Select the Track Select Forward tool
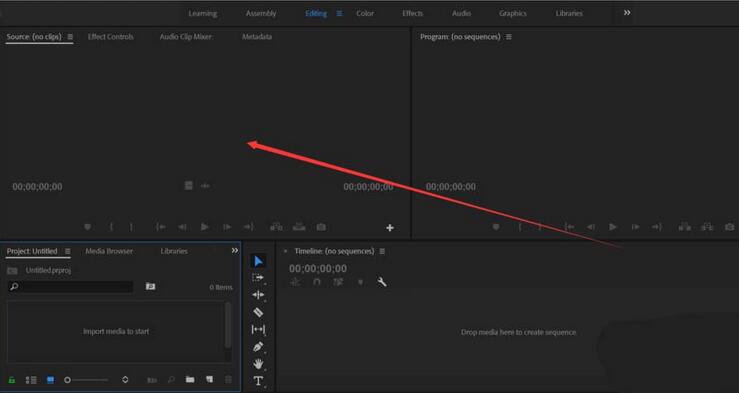 click(x=258, y=278)
